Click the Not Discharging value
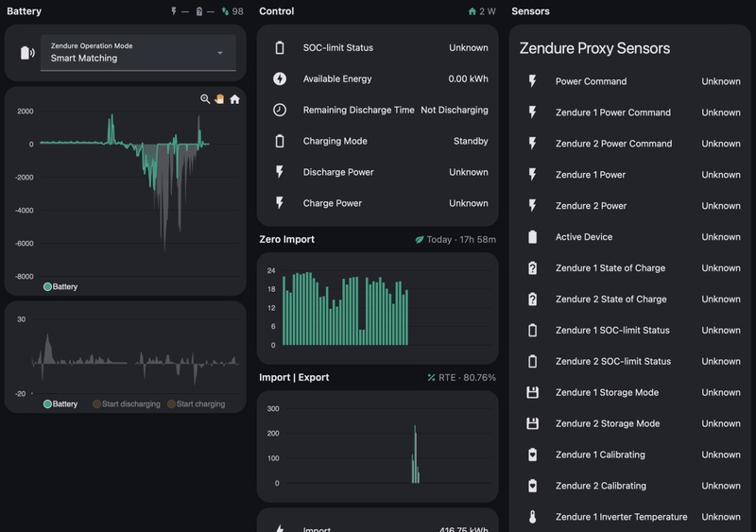The image size is (756, 532). pyautogui.click(x=455, y=110)
